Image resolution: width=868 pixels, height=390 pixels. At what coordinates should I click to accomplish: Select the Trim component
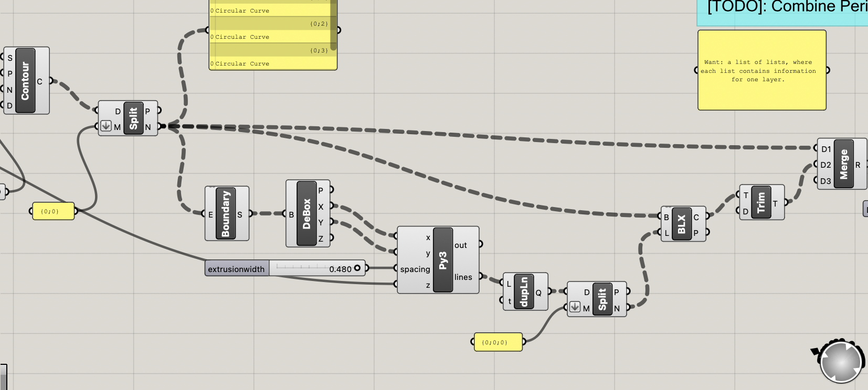tap(760, 202)
